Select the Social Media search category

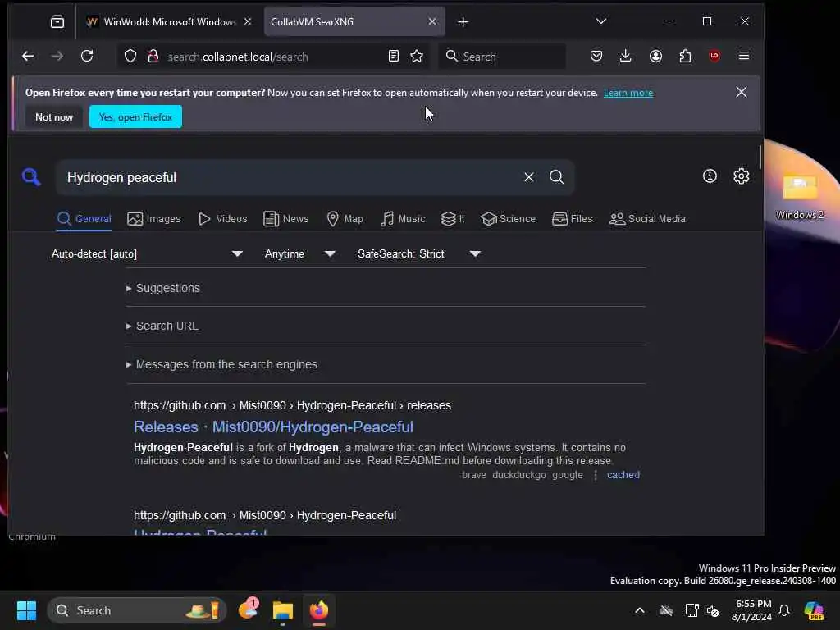pos(647,218)
